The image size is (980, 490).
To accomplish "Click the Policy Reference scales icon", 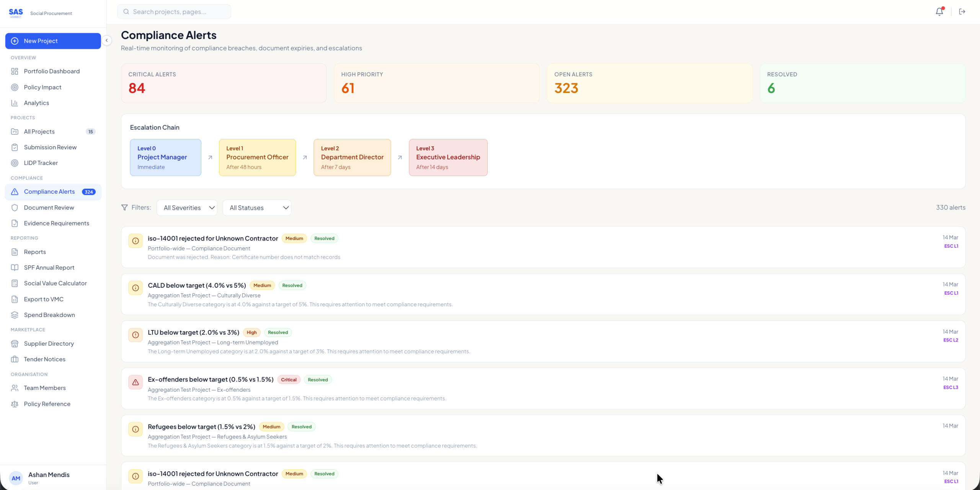I will coord(15,404).
